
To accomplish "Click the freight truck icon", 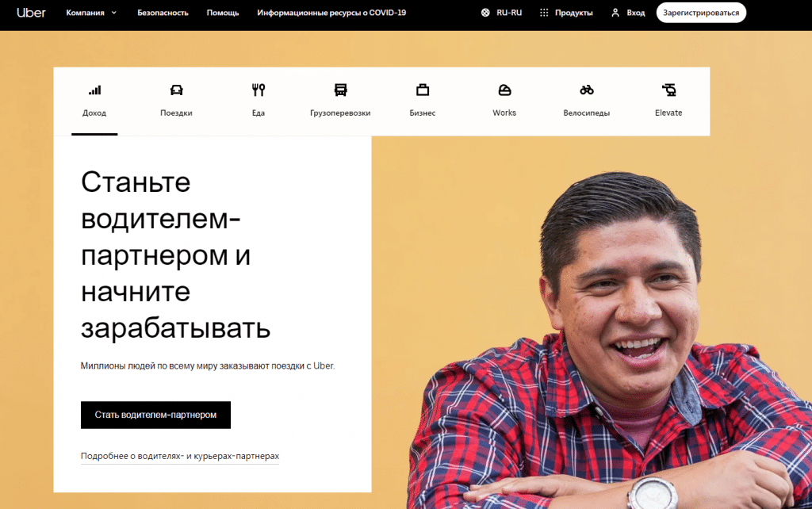I will (x=340, y=90).
